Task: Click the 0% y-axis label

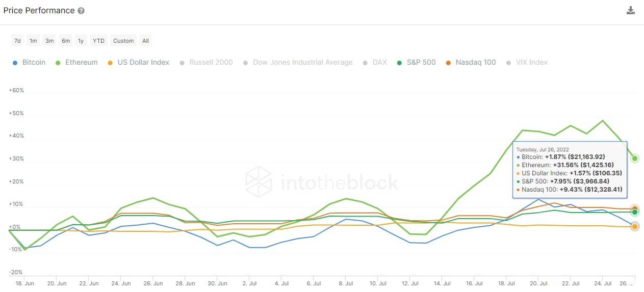Action: [x=14, y=227]
